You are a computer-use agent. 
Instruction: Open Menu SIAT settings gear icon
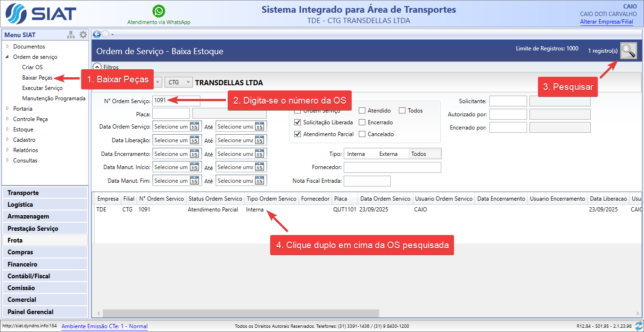click(83, 35)
